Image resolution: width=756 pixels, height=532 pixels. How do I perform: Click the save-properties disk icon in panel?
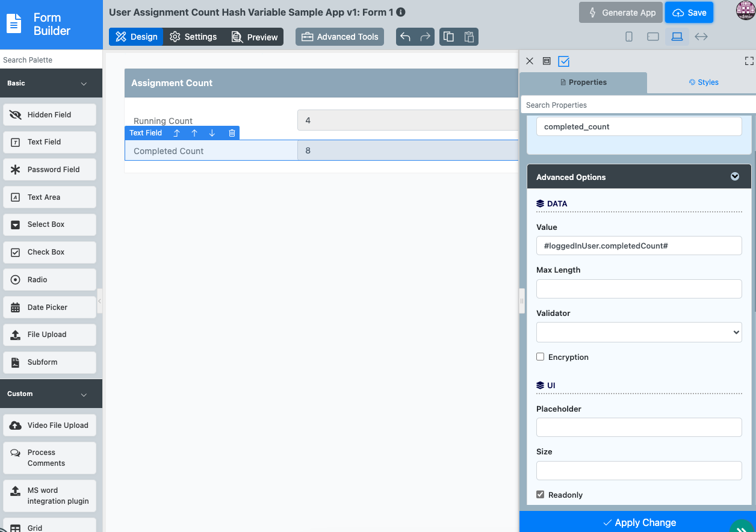pos(547,61)
